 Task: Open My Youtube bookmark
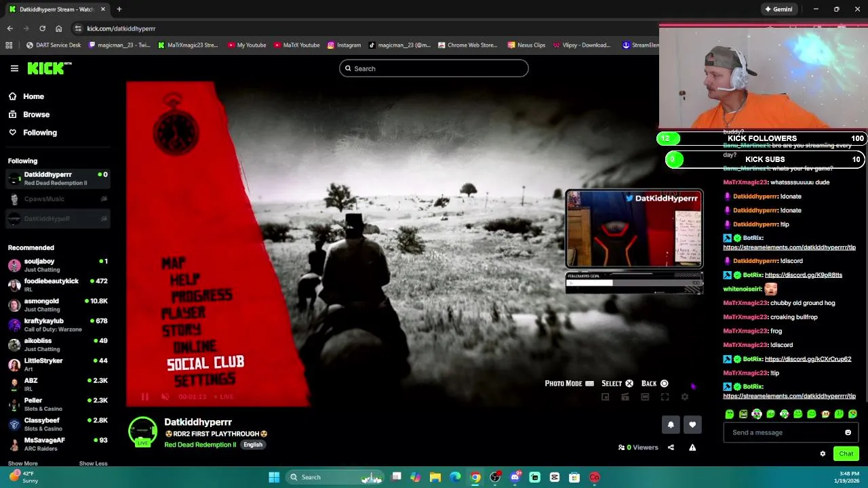tap(247, 45)
